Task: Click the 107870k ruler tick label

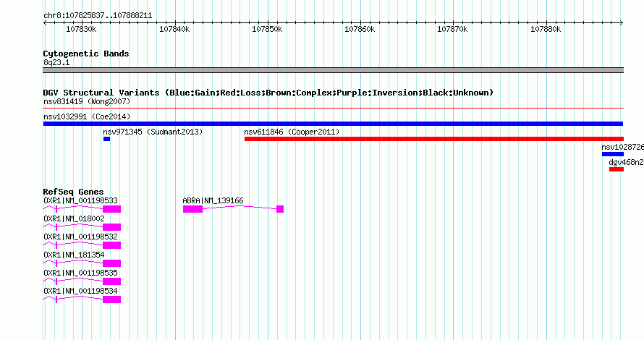Action: pos(452,29)
